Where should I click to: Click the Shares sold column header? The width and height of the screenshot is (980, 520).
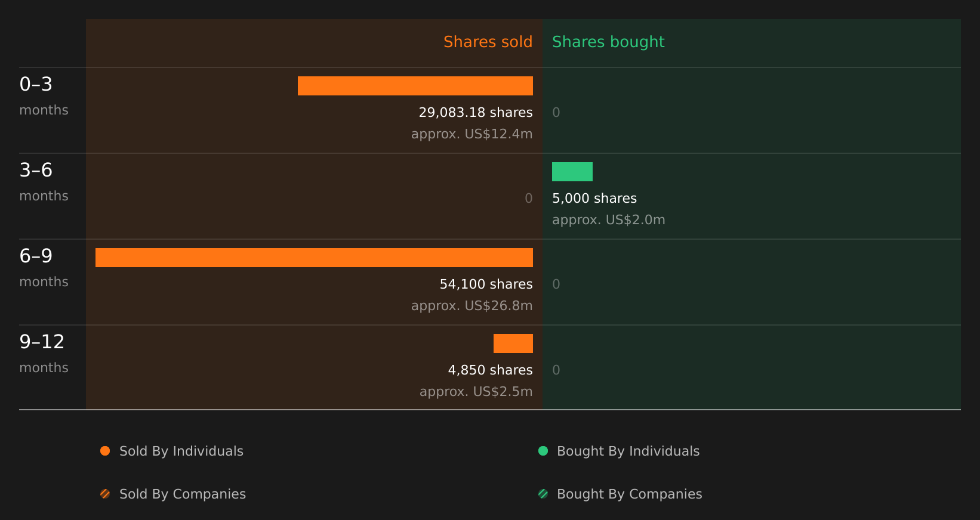488,42
